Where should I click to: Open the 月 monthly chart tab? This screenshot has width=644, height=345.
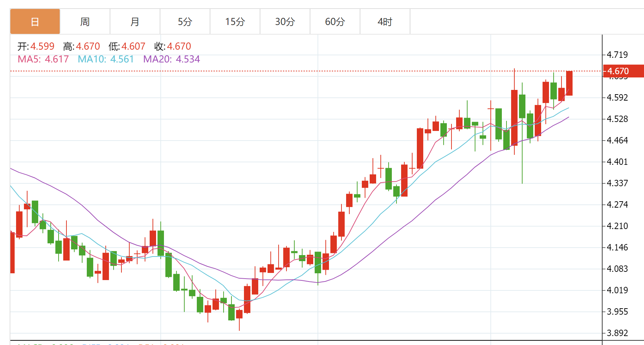pyautogui.click(x=135, y=22)
